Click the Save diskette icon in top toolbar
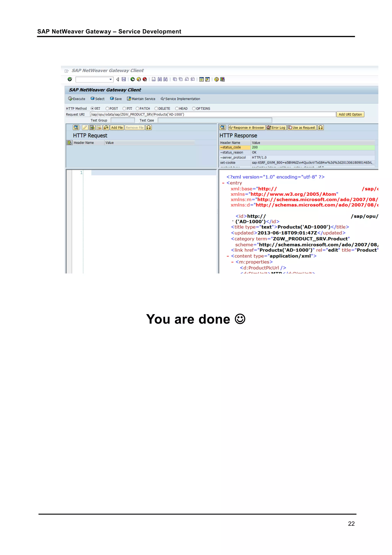 click(124, 79)
